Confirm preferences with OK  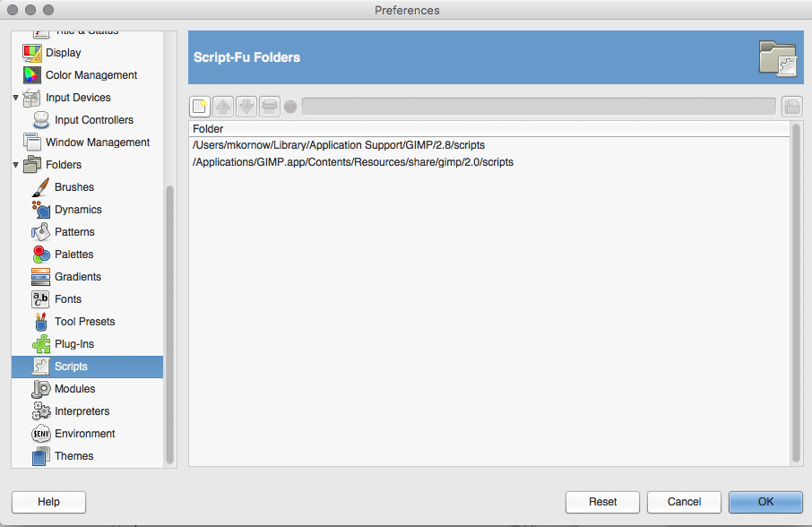(x=765, y=502)
